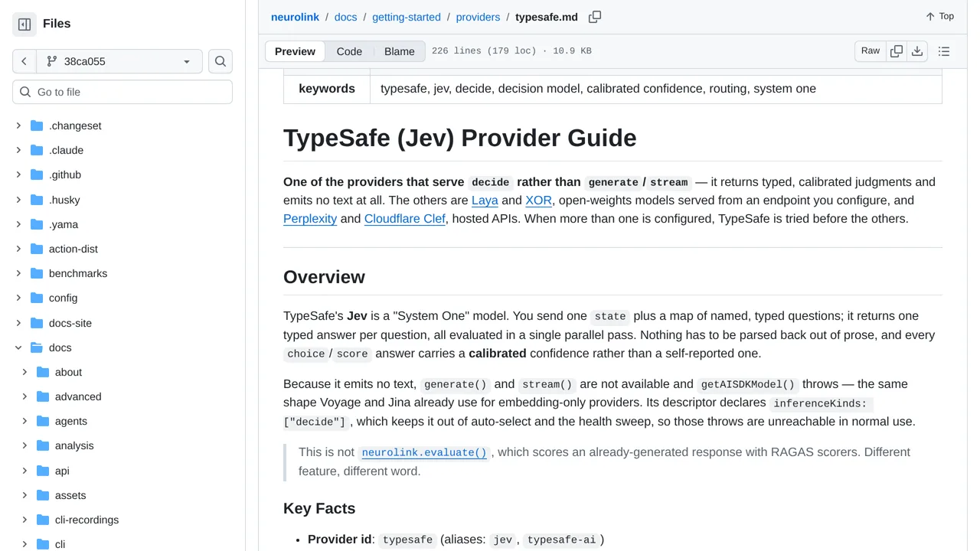
Task: Copy raw file contents
Action: pyautogui.click(x=897, y=51)
